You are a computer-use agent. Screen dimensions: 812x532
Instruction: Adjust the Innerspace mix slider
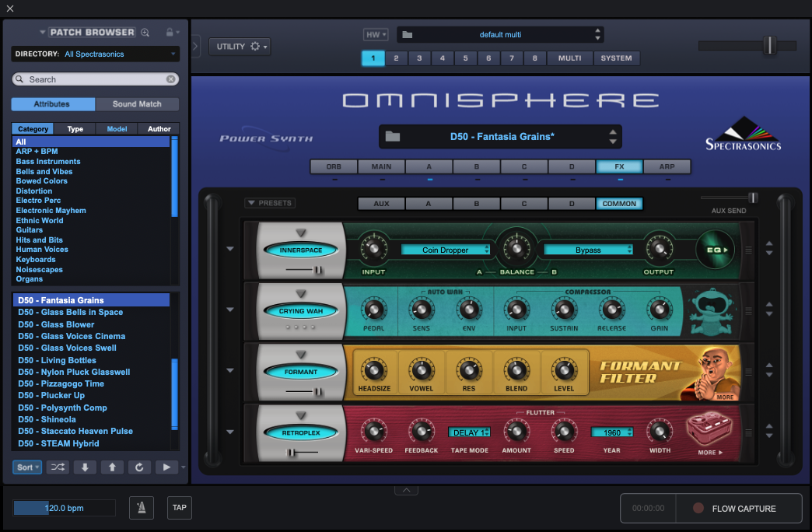coord(317,269)
